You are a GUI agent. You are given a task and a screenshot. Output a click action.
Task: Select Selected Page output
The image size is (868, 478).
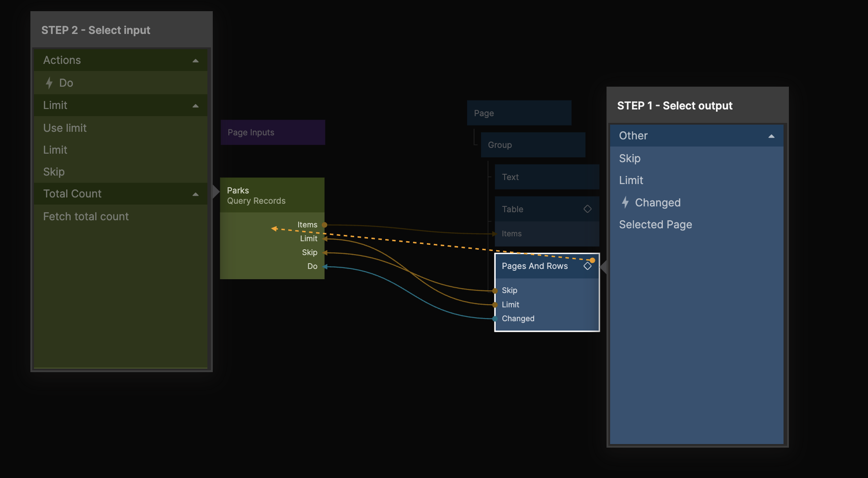655,225
